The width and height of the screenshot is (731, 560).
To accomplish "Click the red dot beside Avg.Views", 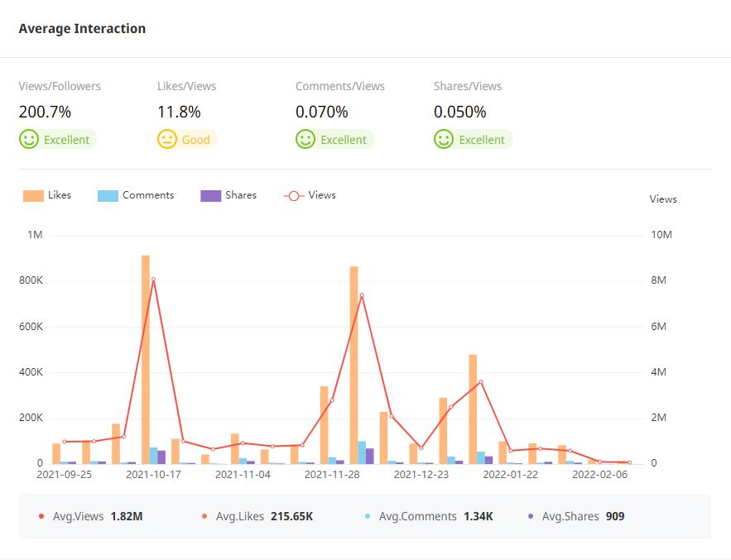I will click(x=41, y=516).
